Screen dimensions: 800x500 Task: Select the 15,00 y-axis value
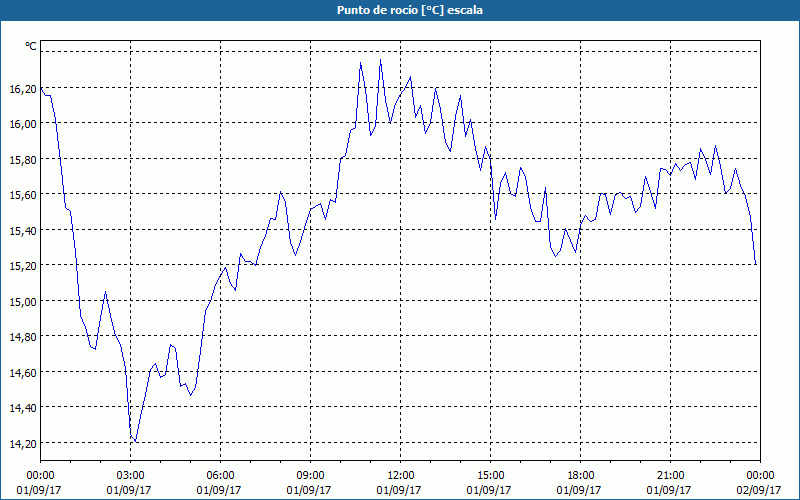pos(23,302)
